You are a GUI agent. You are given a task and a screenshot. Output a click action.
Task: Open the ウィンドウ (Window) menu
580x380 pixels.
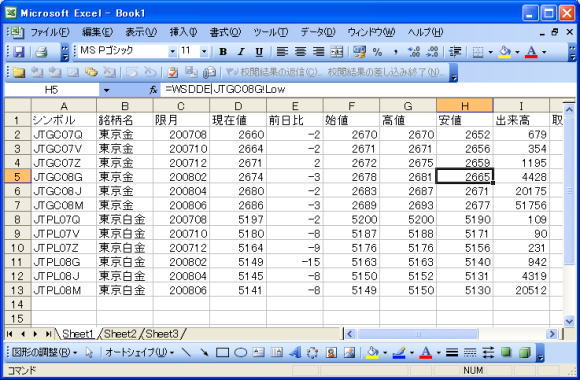click(x=371, y=32)
